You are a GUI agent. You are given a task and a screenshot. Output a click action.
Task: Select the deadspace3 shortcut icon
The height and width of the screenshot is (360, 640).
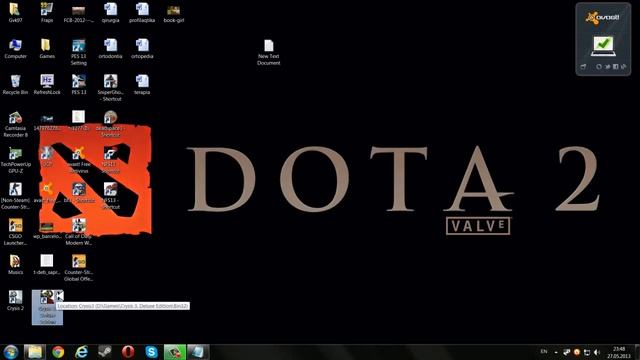[x=110, y=124]
